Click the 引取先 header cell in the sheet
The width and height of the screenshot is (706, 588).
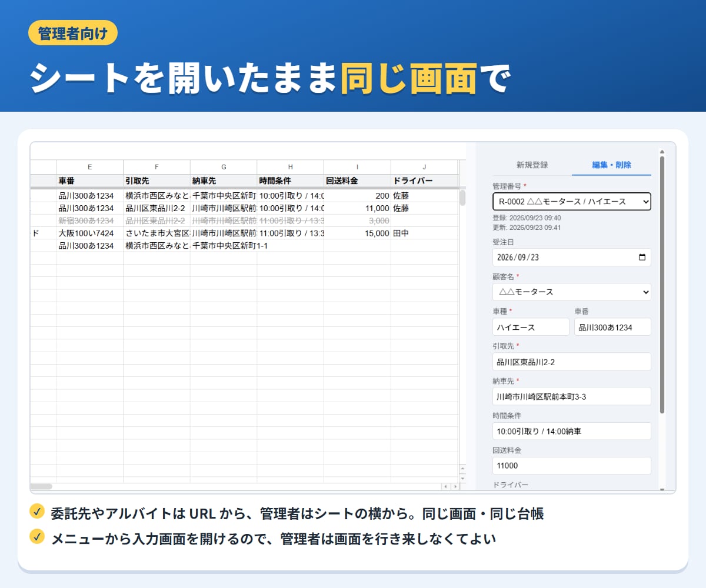coord(156,181)
